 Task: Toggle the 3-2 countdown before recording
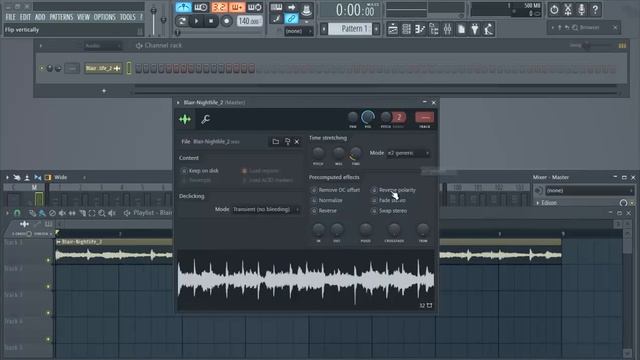(x=219, y=7)
